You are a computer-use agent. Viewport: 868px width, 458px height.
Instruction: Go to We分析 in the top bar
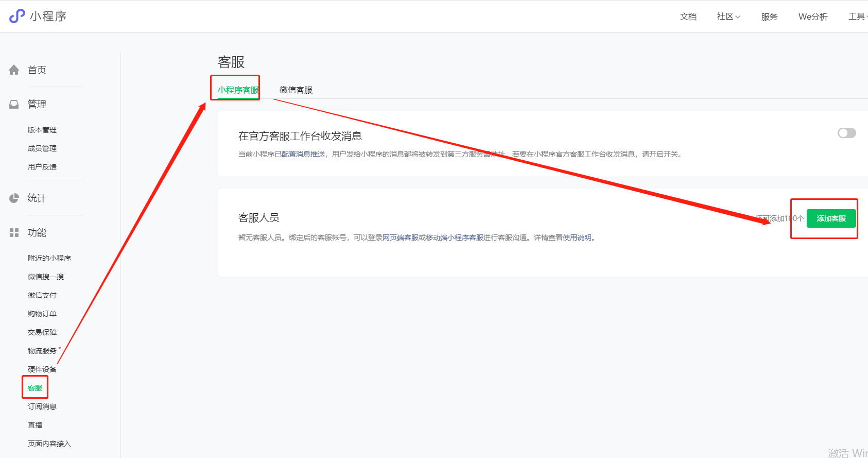click(x=812, y=16)
